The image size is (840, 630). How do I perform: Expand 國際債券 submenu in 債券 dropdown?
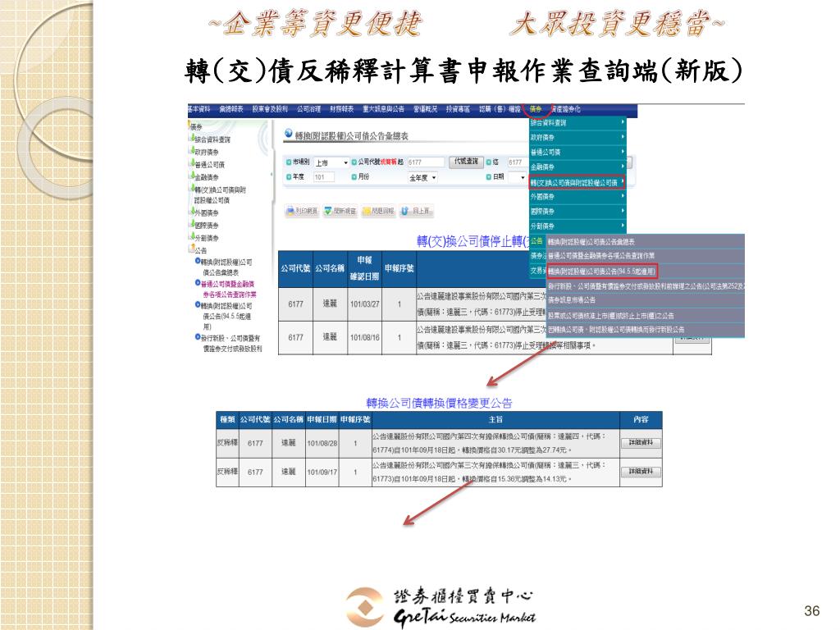[577, 211]
